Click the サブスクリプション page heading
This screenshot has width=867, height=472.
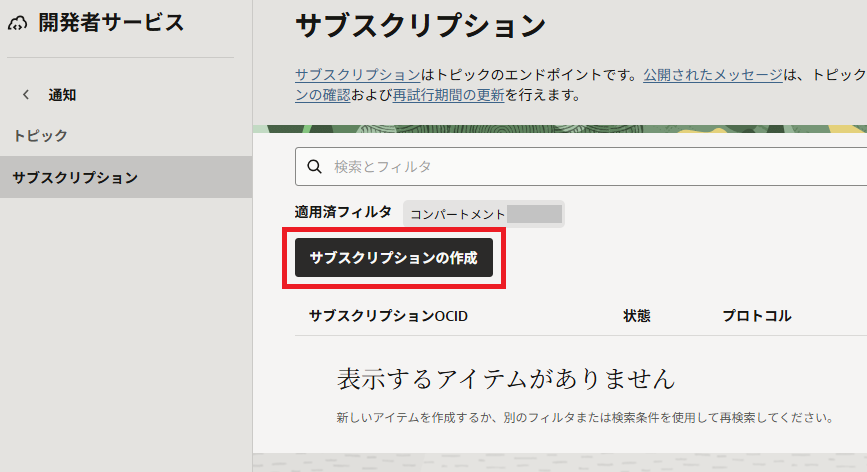[x=420, y=26]
